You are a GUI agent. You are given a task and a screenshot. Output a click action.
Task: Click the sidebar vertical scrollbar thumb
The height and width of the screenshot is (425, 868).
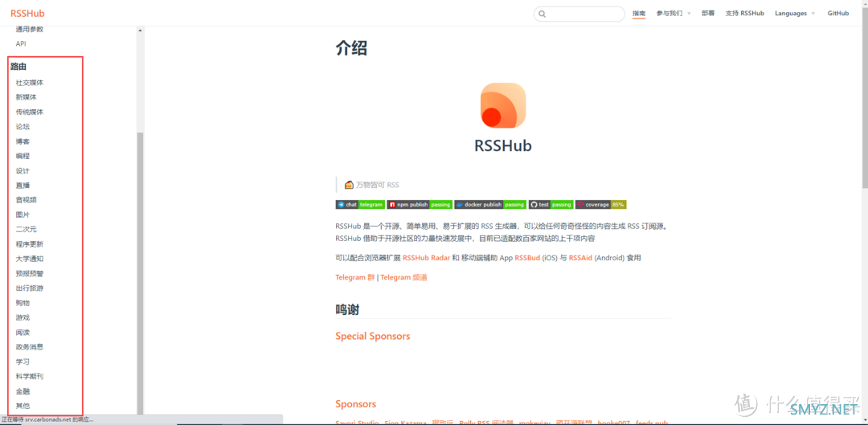click(x=140, y=273)
